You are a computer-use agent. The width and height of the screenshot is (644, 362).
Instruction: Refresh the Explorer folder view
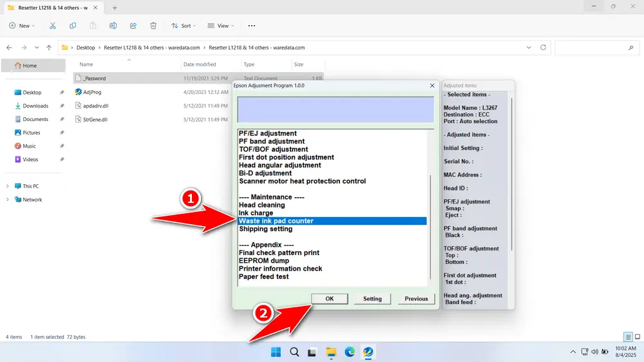pos(543,48)
